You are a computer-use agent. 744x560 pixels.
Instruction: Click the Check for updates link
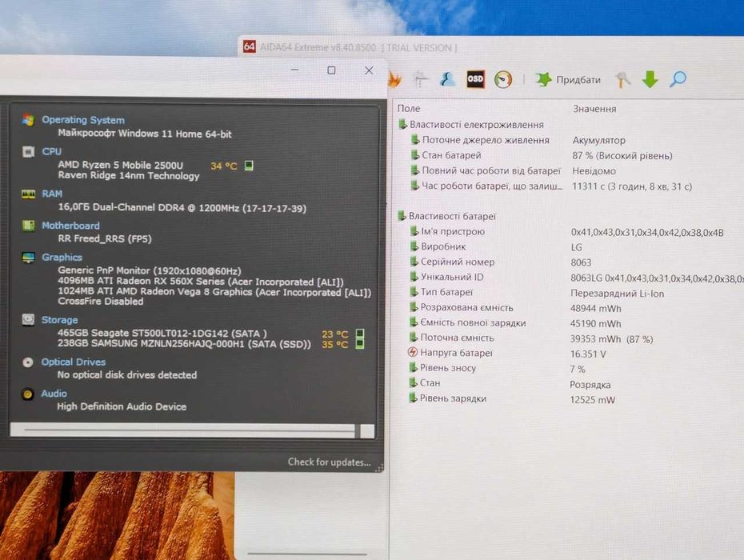pos(330,462)
